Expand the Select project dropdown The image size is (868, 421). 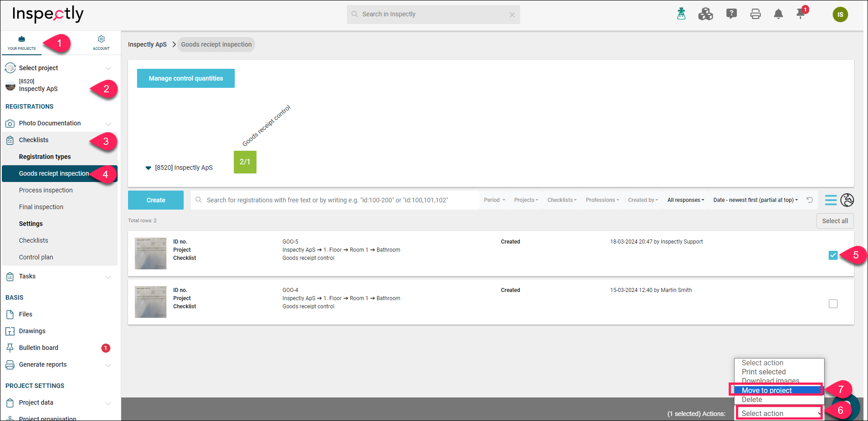[x=108, y=68]
